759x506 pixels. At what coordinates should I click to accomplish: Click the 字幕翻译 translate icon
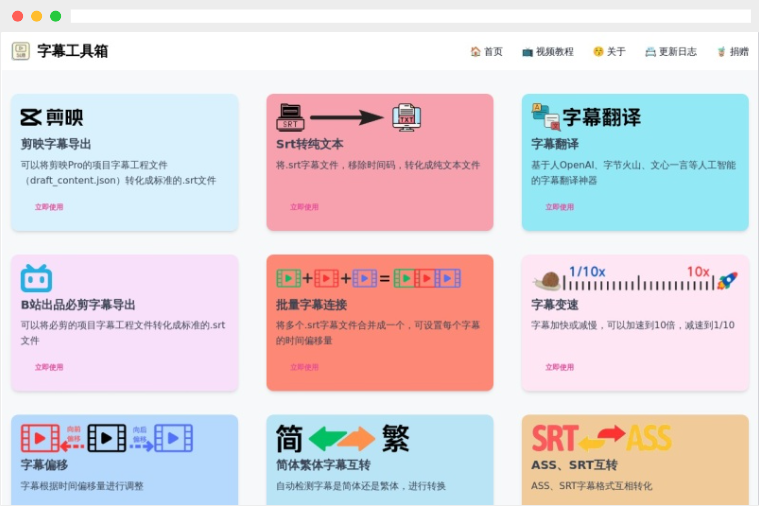pos(546,117)
